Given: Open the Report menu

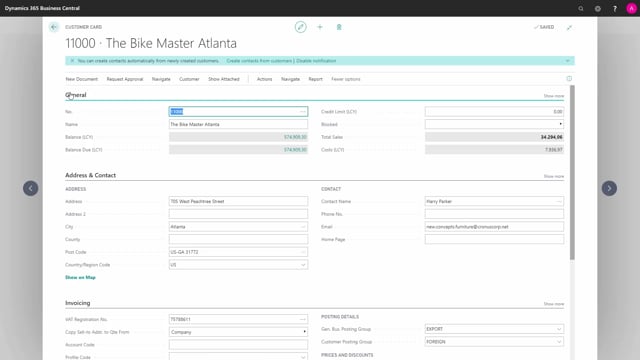Looking at the screenshot, I should click(316, 79).
